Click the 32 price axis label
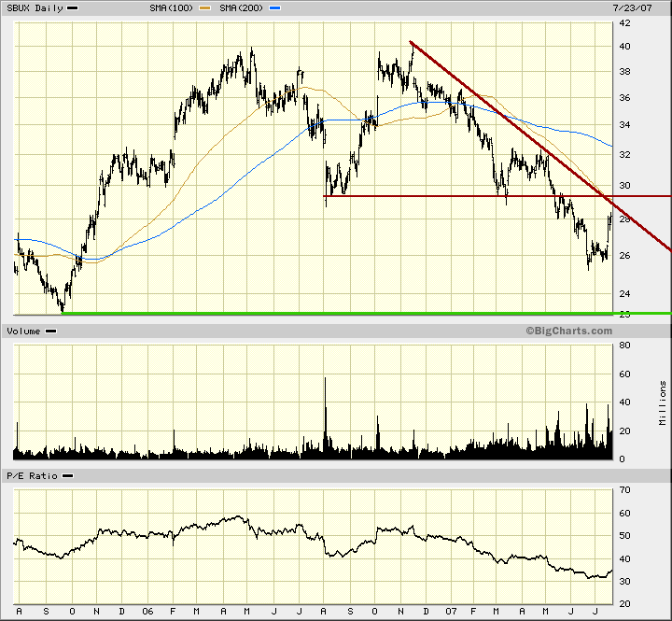The height and width of the screenshot is (621, 672). click(x=624, y=154)
